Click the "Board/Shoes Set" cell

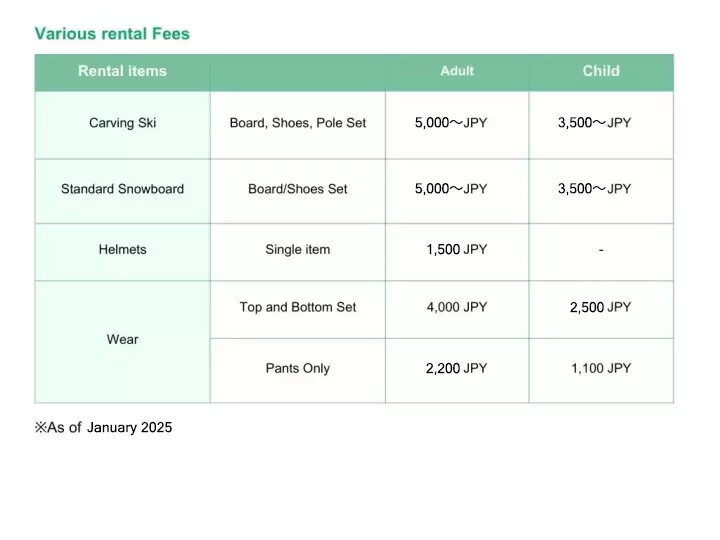[298, 189]
